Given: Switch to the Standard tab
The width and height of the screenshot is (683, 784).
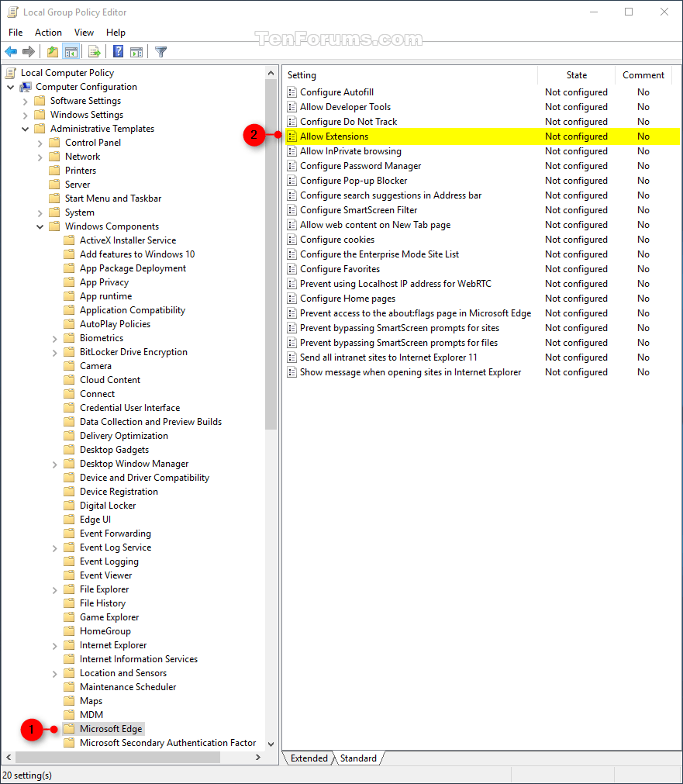Looking at the screenshot, I should pyautogui.click(x=358, y=758).
